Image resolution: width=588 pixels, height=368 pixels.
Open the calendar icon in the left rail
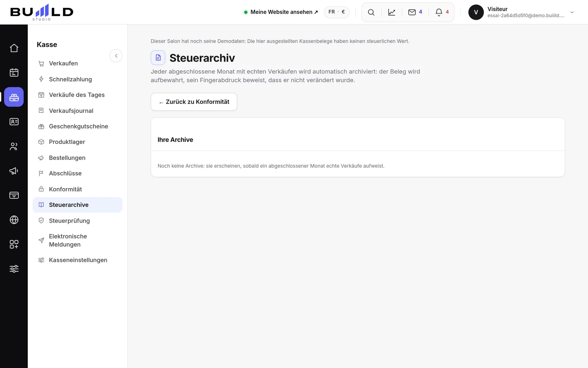coord(14,73)
